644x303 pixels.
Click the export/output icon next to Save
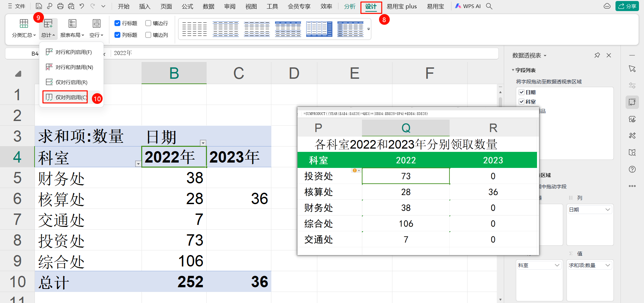coord(50,6)
